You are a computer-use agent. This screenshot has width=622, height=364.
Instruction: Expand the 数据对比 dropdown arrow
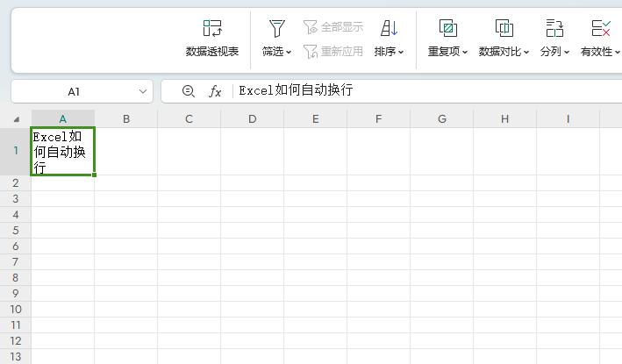tap(526, 52)
